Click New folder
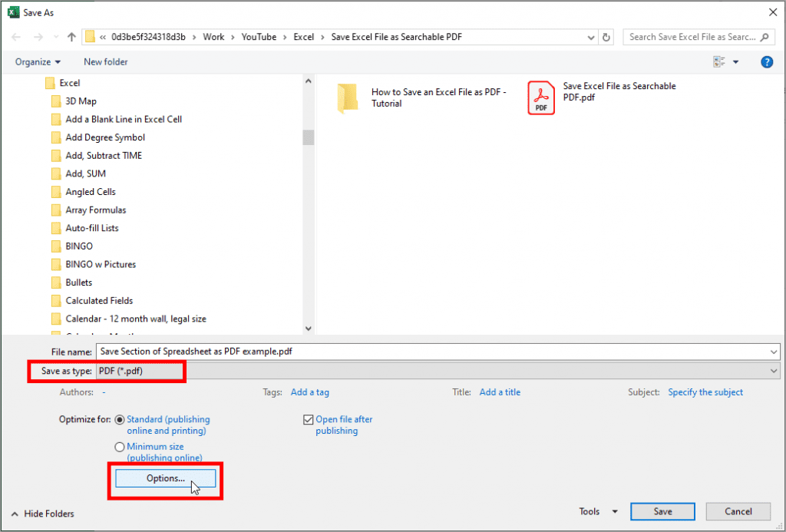786x532 pixels. point(106,61)
